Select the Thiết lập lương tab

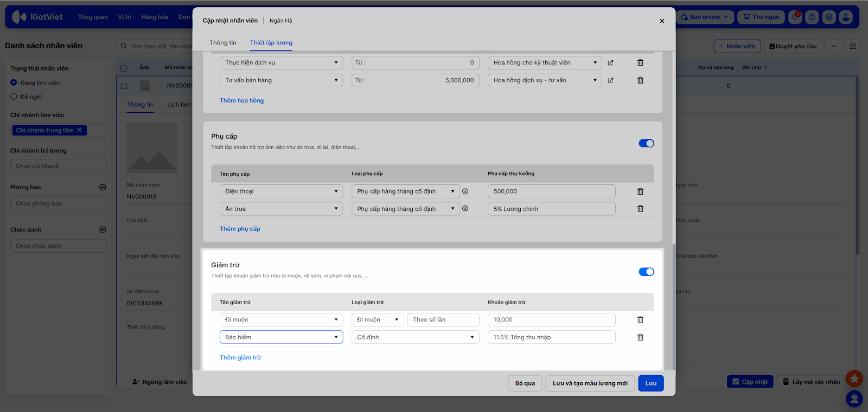tap(271, 43)
